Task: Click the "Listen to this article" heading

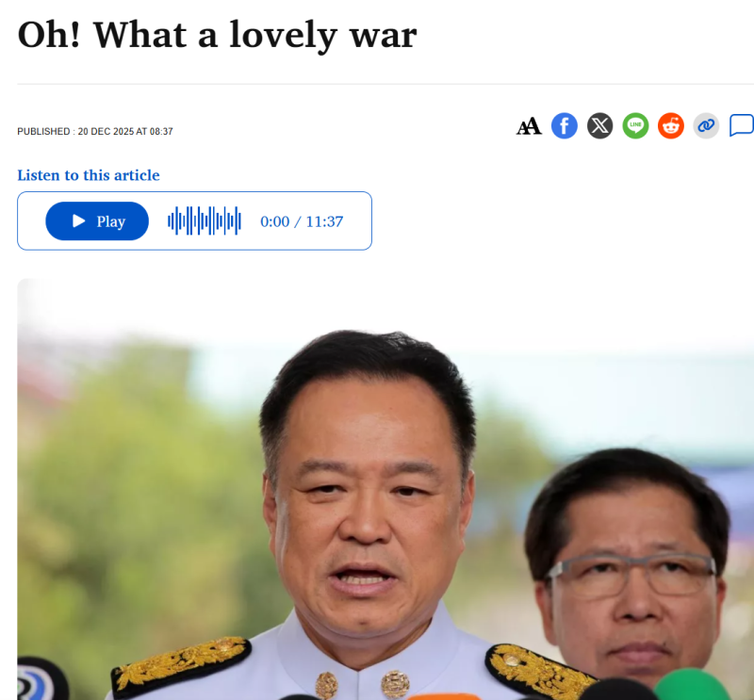Action: (x=89, y=175)
